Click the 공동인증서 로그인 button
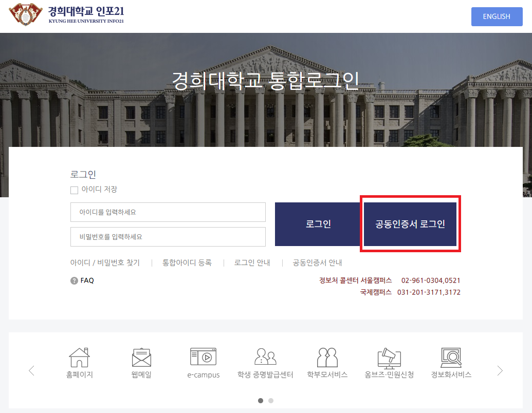The width and height of the screenshot is (532, 413). [410, 224]
